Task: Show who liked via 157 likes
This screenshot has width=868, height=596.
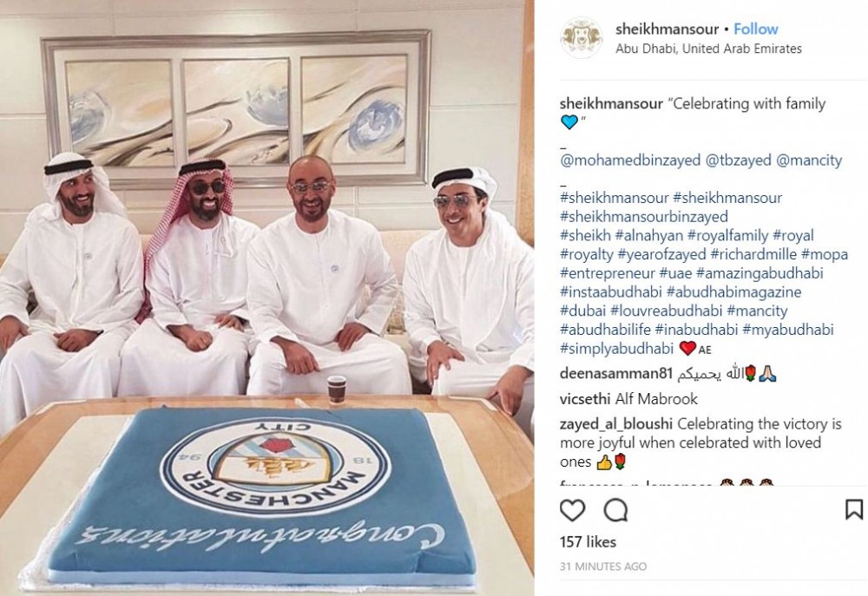Action: (588, 541)
